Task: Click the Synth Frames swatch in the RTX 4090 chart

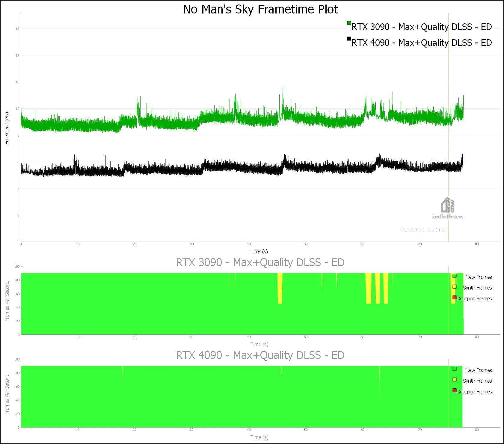Action: (455, 380)
